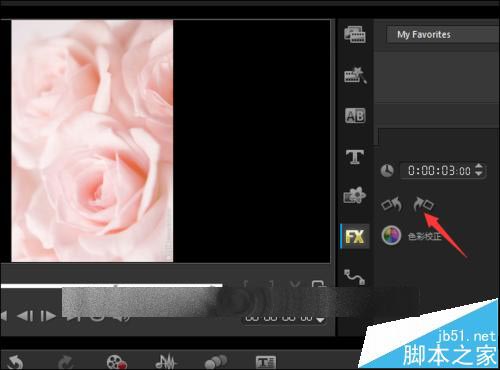Click the 色彩校正 color correction label
Viewport: 500px width, 370px height.
pyautogui.click(x=425, y=236)
